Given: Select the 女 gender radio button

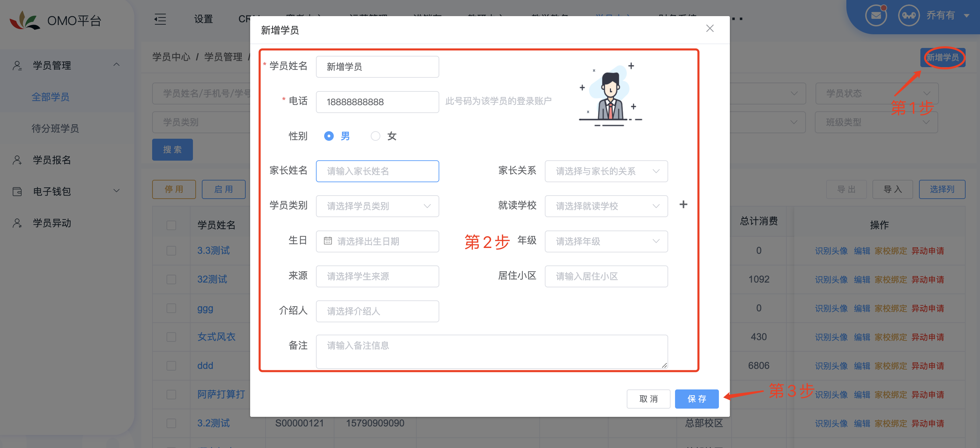Looking at the screenshot, I should point(375,136).
